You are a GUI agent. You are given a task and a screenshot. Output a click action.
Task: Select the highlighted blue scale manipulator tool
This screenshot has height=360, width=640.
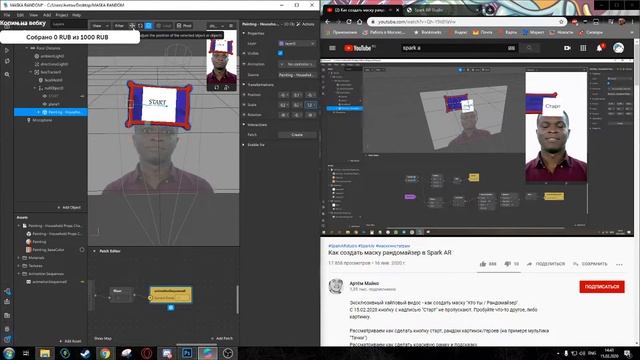pyautogui.click(x=149, y=26)
